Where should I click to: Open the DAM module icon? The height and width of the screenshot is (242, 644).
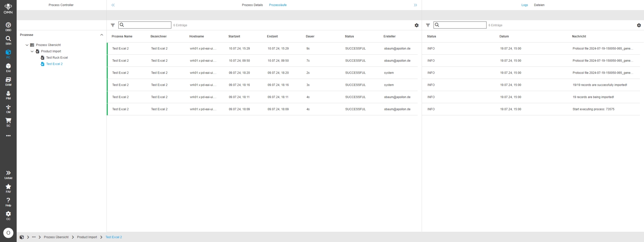(x=8, y=81)
